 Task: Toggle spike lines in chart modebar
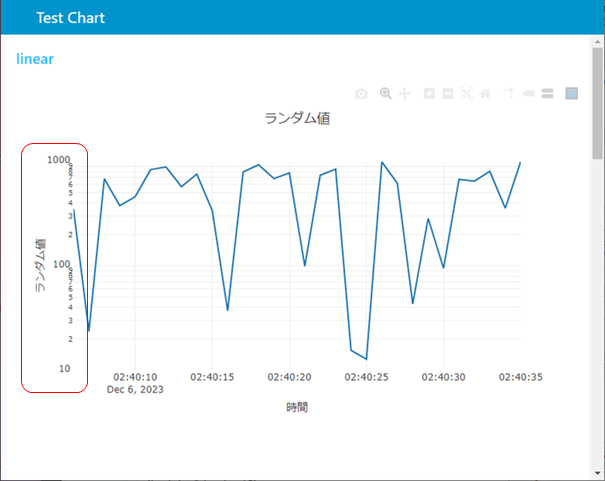(x=508, y=94)
